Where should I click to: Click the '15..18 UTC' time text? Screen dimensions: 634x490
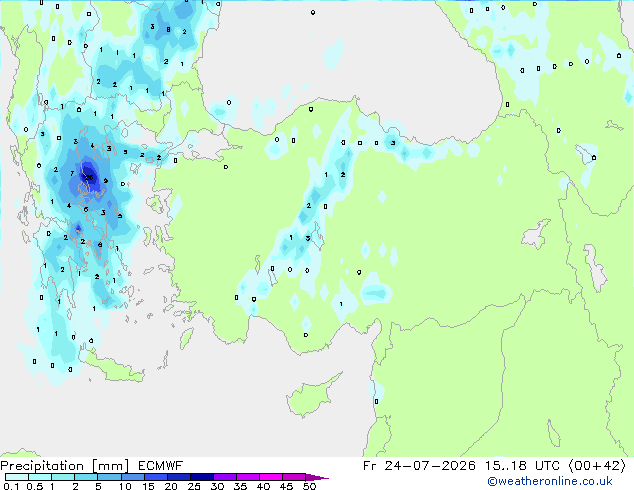pos(522,466)
